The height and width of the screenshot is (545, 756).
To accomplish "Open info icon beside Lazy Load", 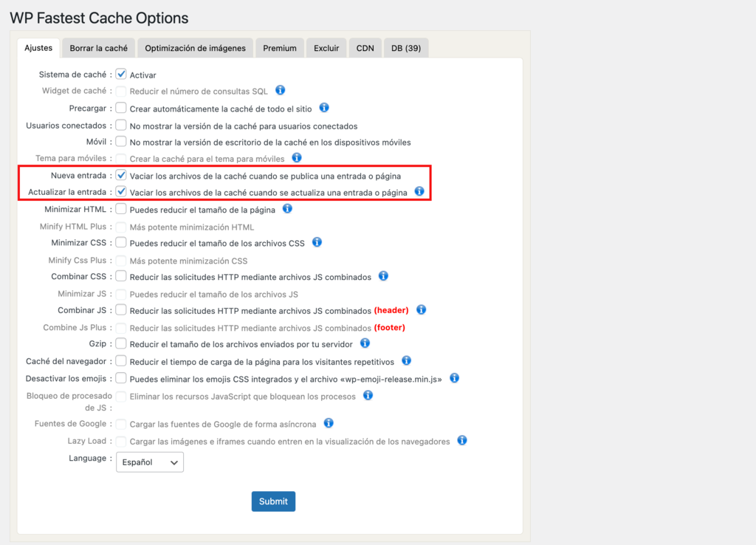I will (462, 440).
